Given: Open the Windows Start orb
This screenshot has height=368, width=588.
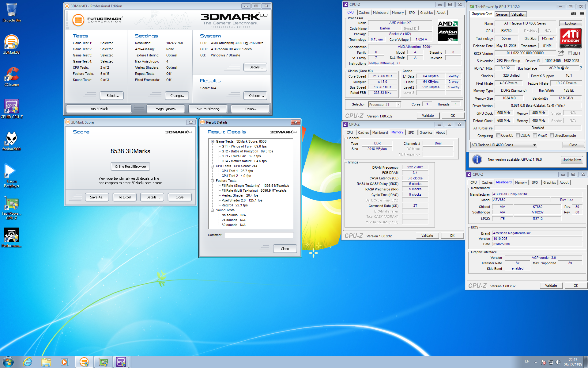Looking at the screenshot, I should 8,362.
